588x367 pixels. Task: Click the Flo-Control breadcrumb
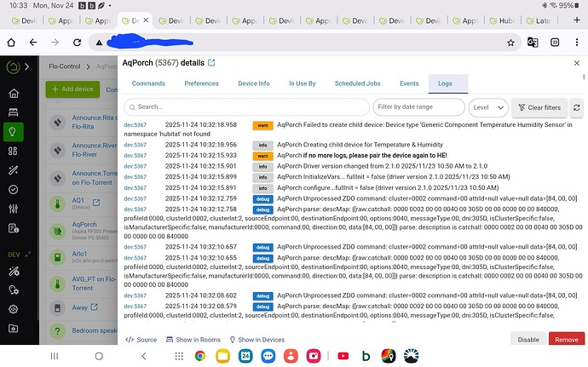click(65, 66)
